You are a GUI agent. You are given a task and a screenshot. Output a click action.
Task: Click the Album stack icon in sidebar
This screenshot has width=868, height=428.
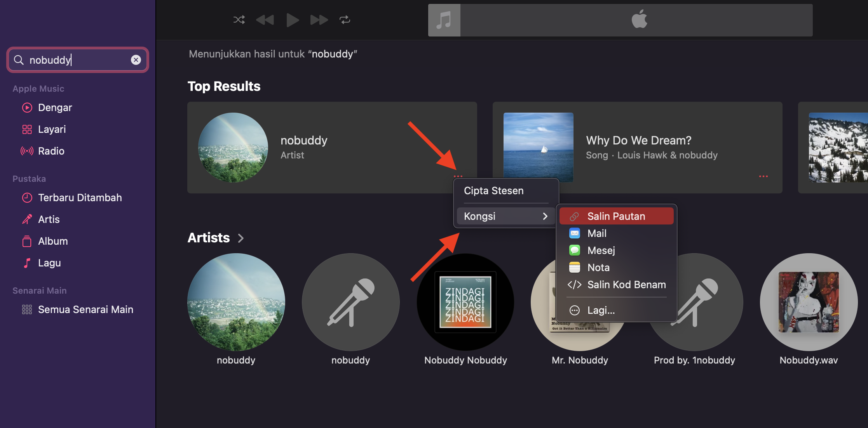click(x=27, y=241)
